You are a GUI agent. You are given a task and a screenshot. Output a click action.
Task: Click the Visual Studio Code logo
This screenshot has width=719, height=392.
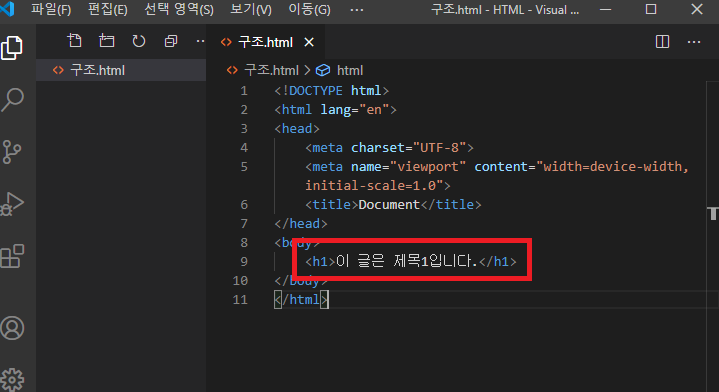click(x=8, y=9)
